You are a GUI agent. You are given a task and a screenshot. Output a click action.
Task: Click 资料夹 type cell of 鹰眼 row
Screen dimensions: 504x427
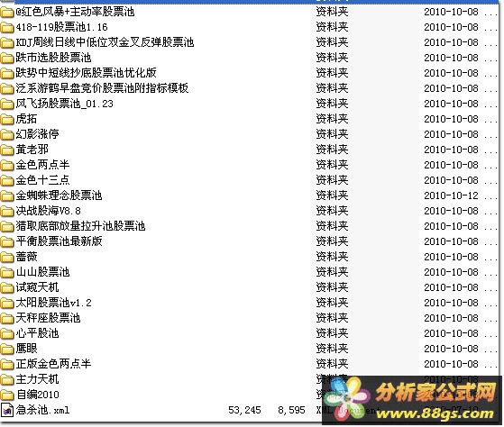pyautogui.click(x=332, y=349)
